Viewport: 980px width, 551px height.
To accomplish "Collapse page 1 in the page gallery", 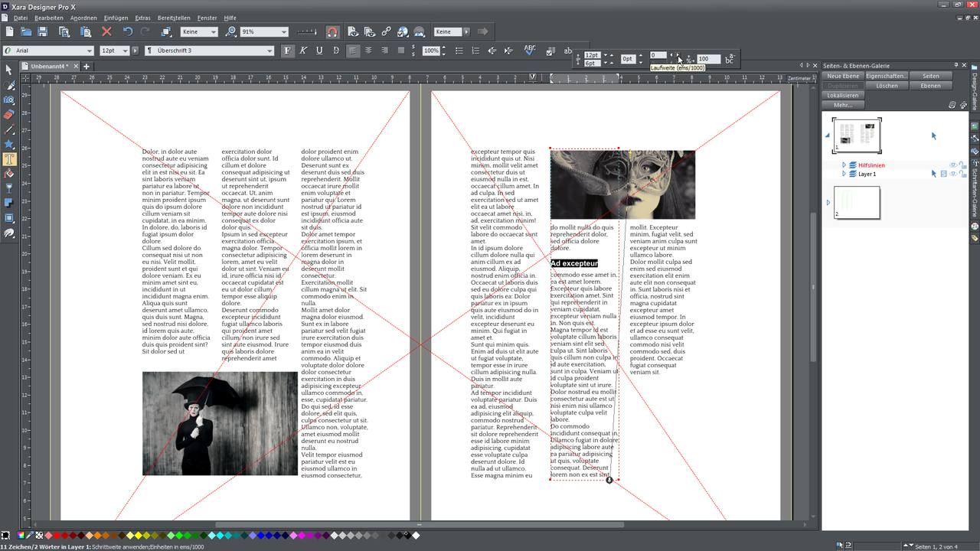I will click(828, 135).
